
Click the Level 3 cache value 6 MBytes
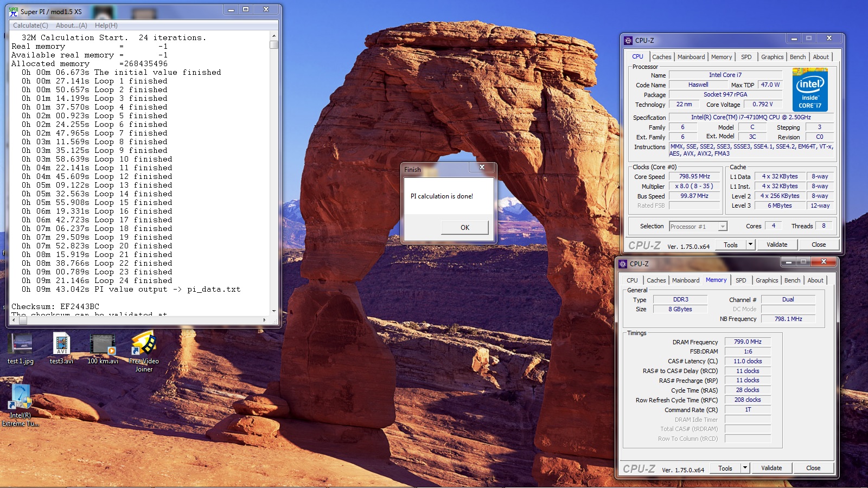click(x=780, y=206)
